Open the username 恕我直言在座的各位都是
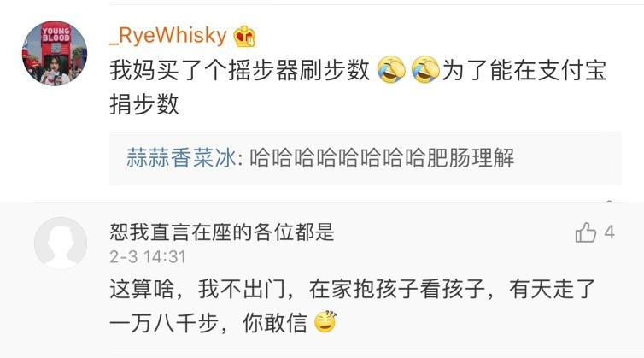 coord(222,232)
